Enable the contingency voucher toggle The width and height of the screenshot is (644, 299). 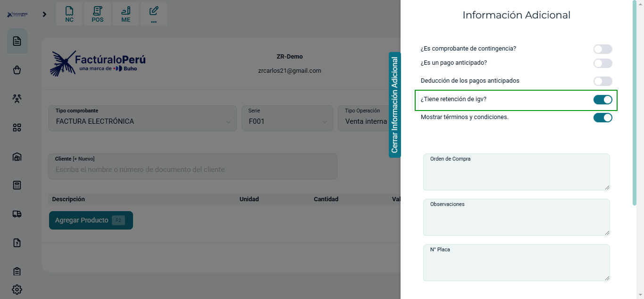602,49
